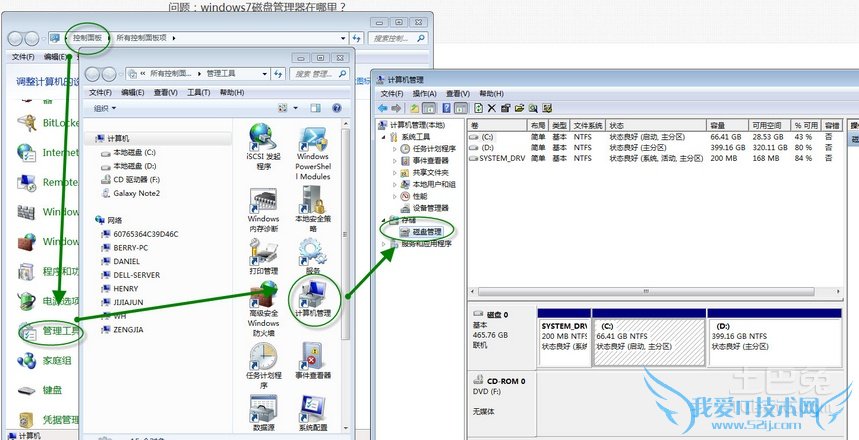The width and height of the screenshot is (859, 440).
Task: Expand the 本地用户和组 tree node
Action: coord(395,184)
